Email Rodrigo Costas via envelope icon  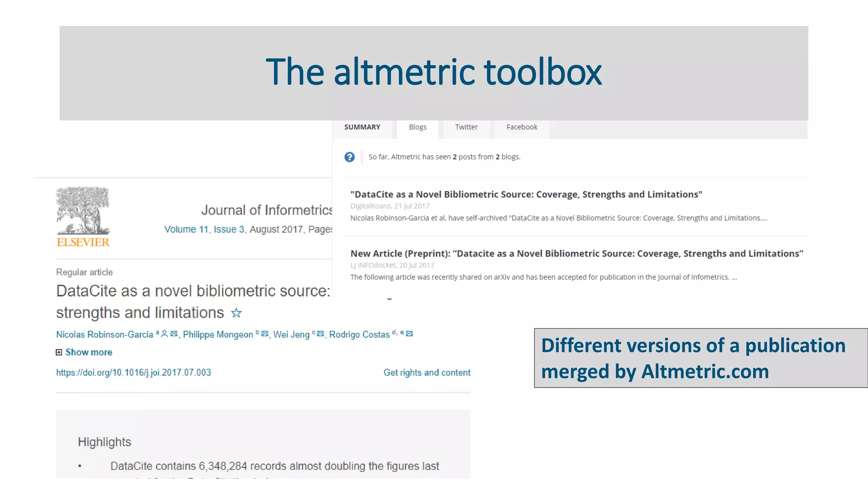point(409,334)
